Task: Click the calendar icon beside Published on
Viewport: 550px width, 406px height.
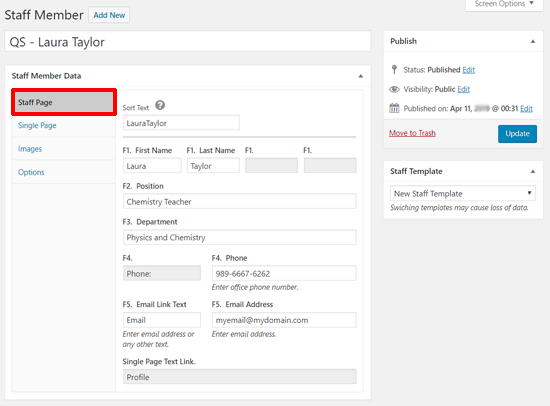Action: click(394, 108)
